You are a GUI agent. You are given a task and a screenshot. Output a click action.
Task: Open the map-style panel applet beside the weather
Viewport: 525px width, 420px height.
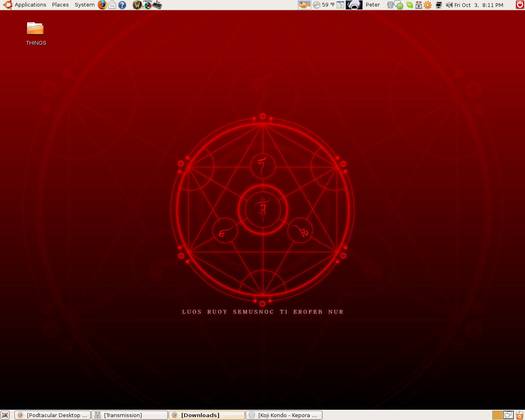(340, 5)
